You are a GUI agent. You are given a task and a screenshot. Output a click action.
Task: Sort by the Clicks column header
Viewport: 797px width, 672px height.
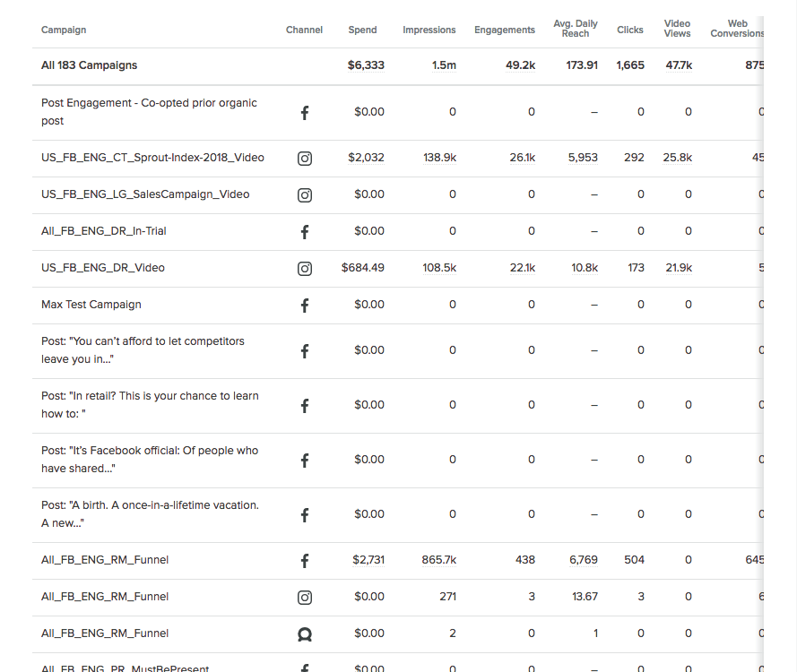(x=629, y=30)
